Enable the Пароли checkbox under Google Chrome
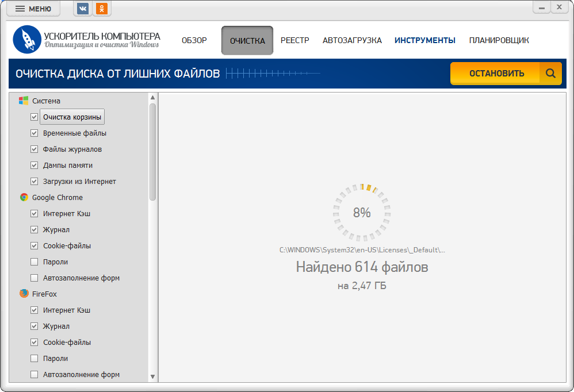574x392 pixels. (34, 262)
